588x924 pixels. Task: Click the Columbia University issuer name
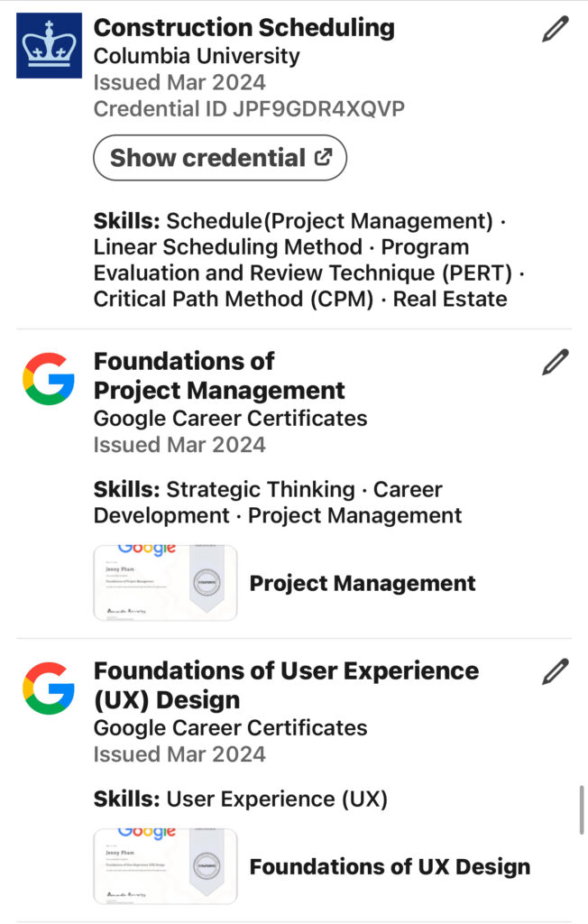pyautogui.click(x=197, y=56)
